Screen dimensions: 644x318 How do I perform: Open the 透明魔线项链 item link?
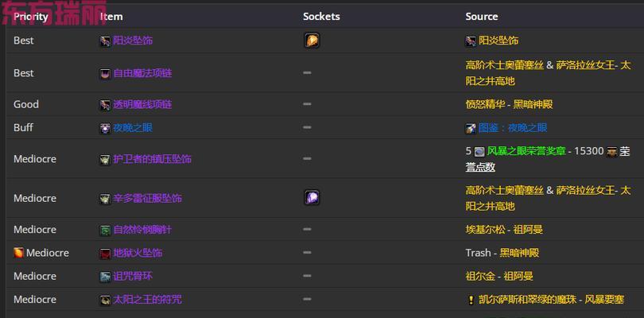142,104
